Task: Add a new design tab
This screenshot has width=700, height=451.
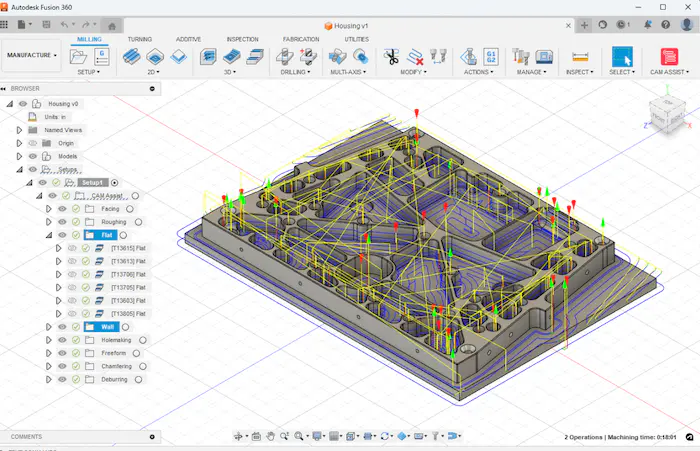Action: pyautogui.click(x=584, y=25)
